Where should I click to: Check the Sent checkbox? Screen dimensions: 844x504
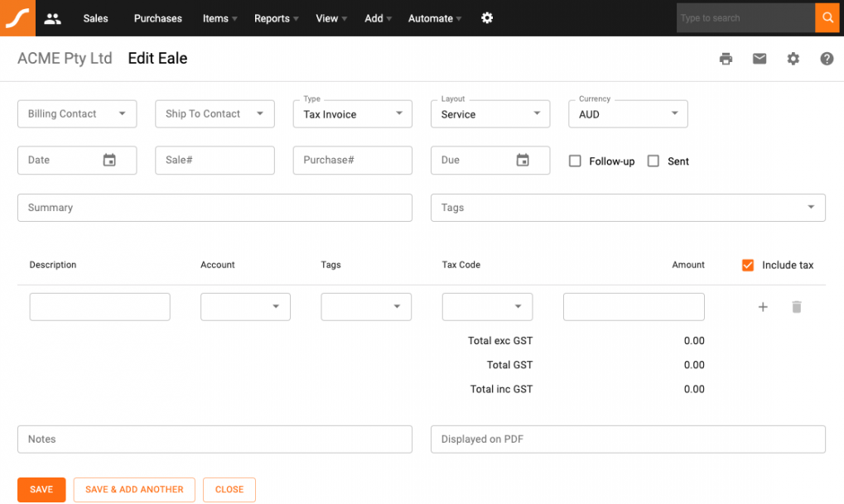pyautogui.click(x=653, y=161)
